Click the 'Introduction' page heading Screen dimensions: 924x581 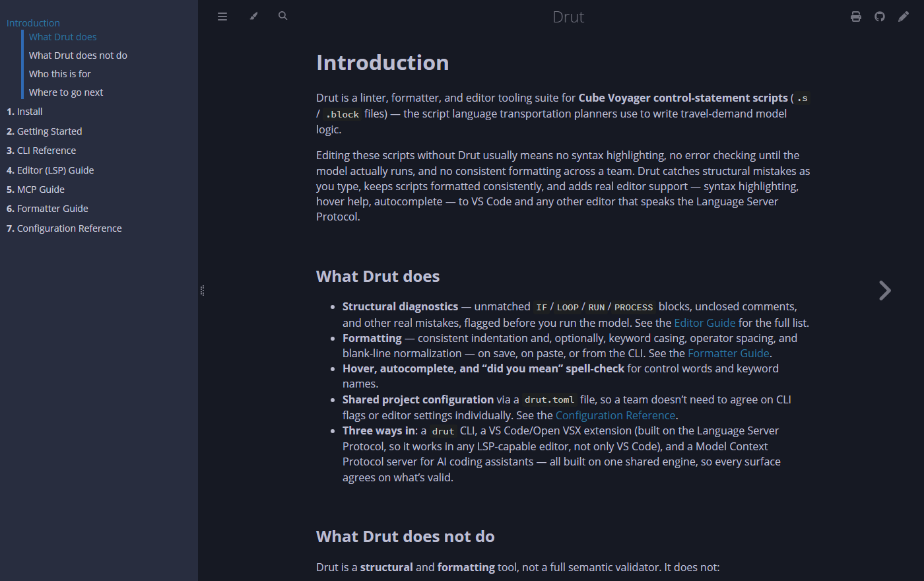point(383,63)
